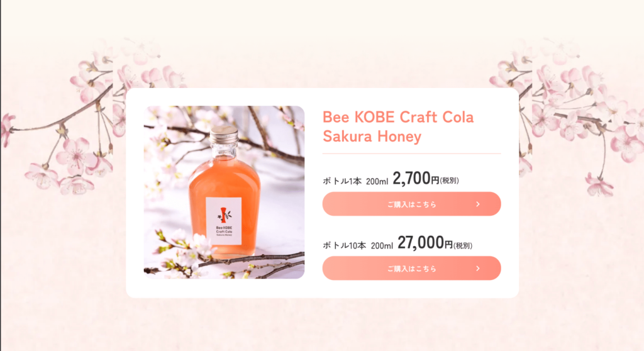Screen dimensions: 644x351
Task: Click the 200ml text in the 1-bottle row
Action: pyautogui.click(x=377, y=181)
